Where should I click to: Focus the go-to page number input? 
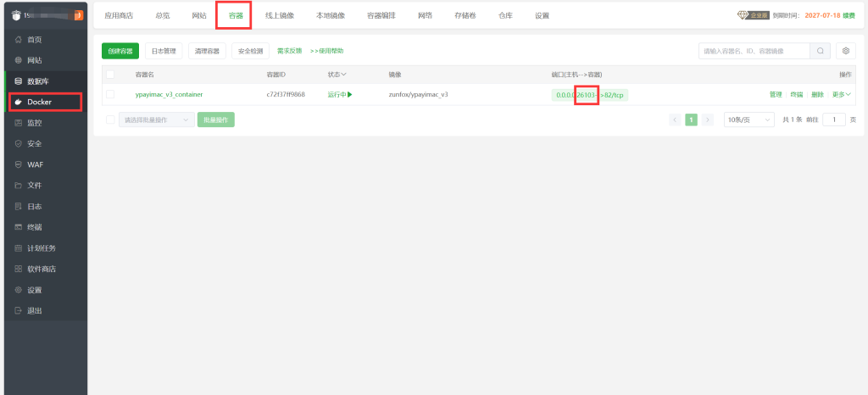coord(834,120)
